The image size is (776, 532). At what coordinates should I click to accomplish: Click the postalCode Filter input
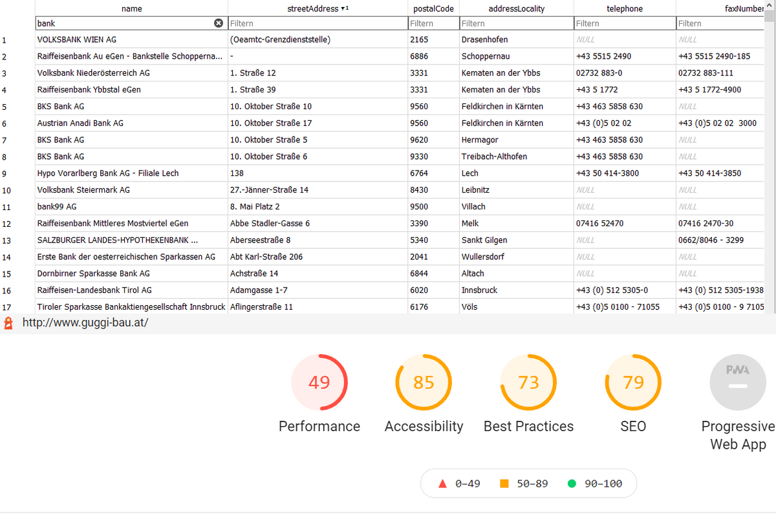[x=433, y=23]
